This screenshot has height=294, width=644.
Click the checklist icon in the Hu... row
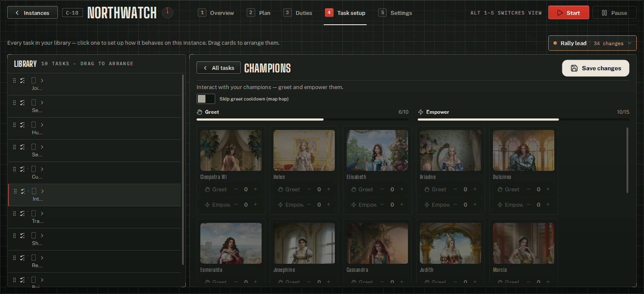click(22, 125)
